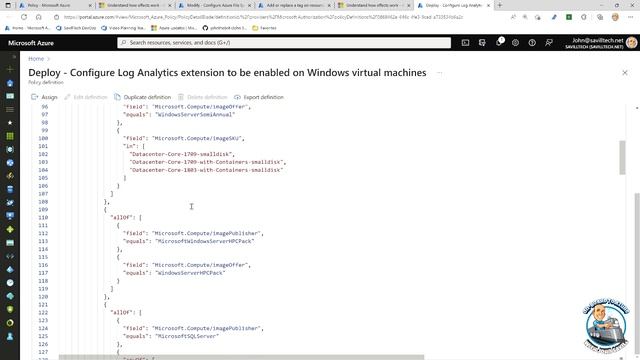Viewport: 640px width, 360px height.
Task: Open the All resources green grid icon
Action: pyautogui.click(x=10, y=136)
